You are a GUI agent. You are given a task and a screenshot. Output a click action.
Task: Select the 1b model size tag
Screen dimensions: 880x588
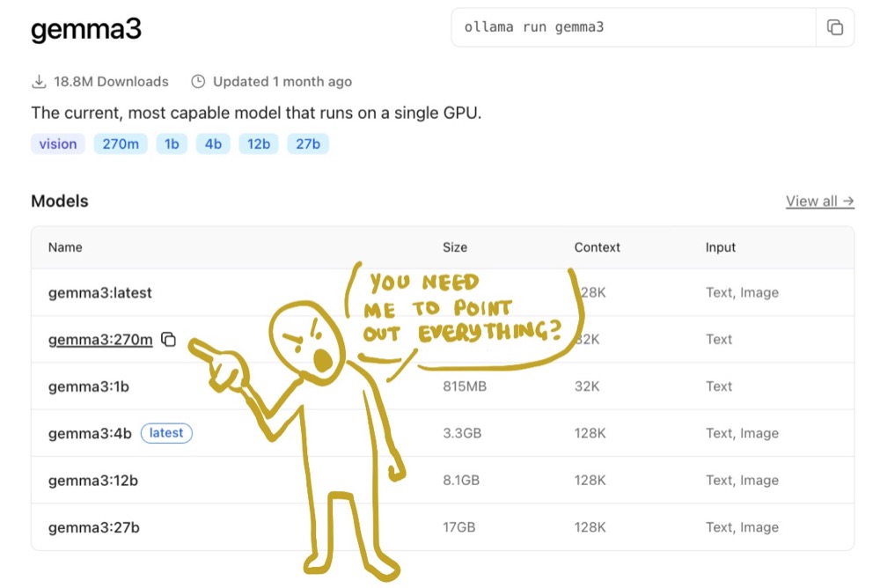[x=172, y=143]
